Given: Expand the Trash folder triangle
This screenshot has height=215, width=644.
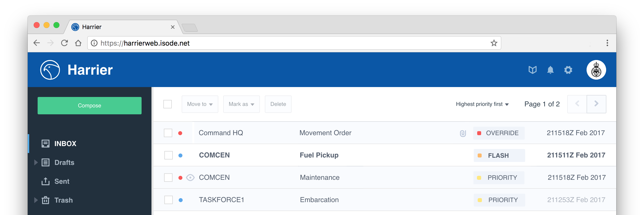Looking at the screenshot, I should (x=36, y=200).
